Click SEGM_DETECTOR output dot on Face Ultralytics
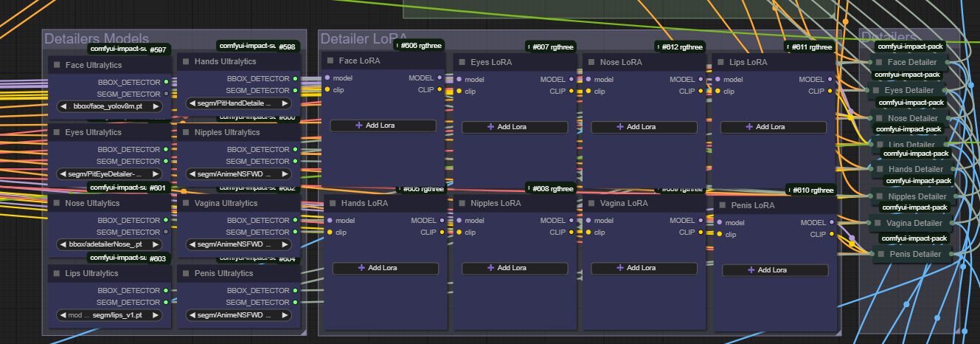The height and width of the screenshot is (344, 980). (167, 94)
